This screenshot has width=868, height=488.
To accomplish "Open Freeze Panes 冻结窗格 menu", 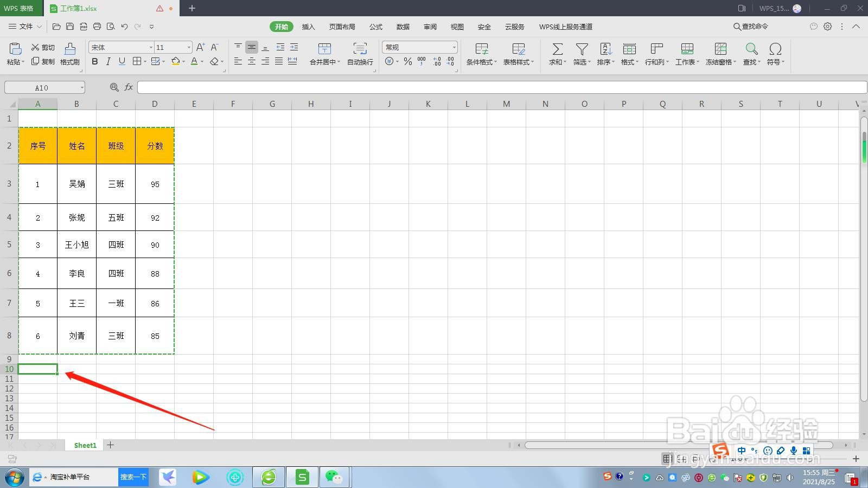I will tap(721, 54).
